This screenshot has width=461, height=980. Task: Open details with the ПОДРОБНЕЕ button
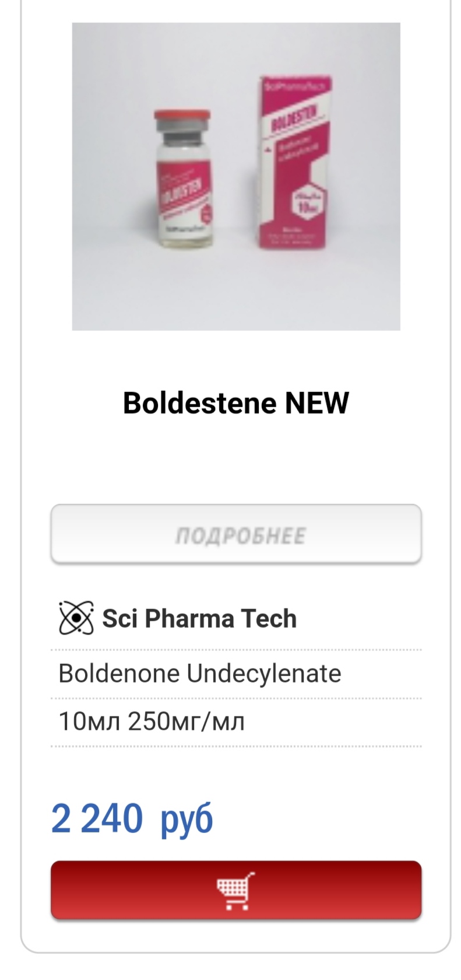click(x=235, y=535)
